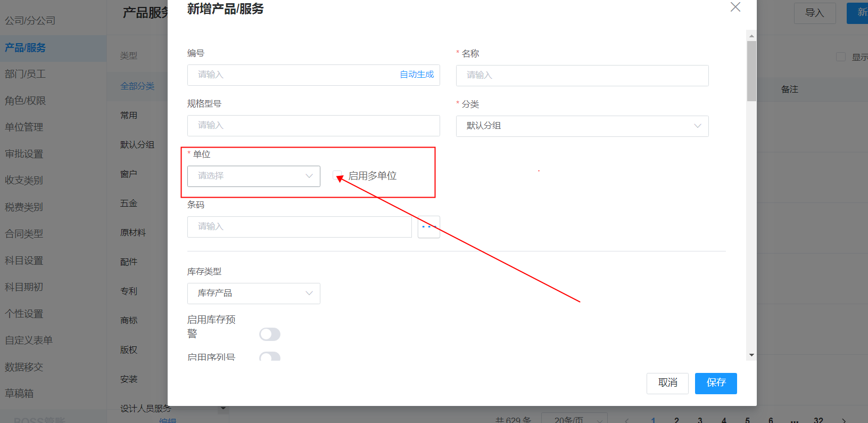Select 五金 category

click(129, 204)
